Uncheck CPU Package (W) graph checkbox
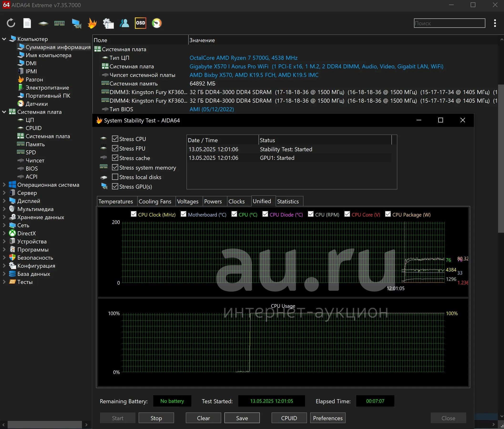 (x=388, y=214)
